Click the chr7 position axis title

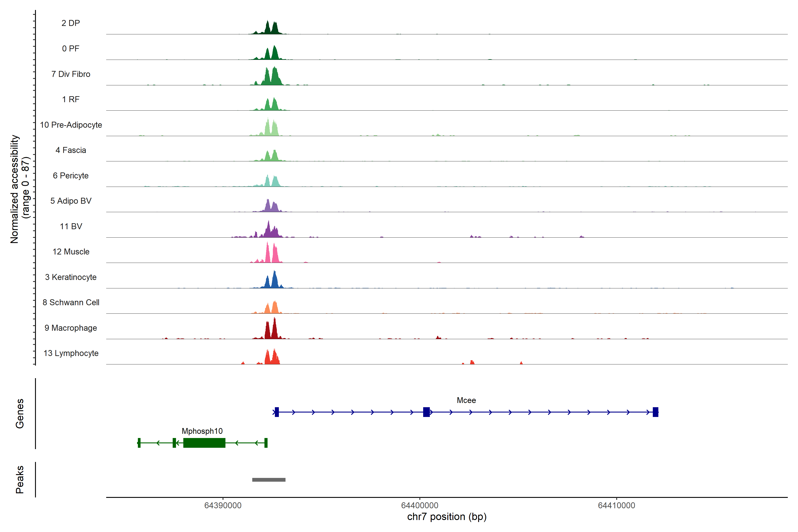[447, 517]
